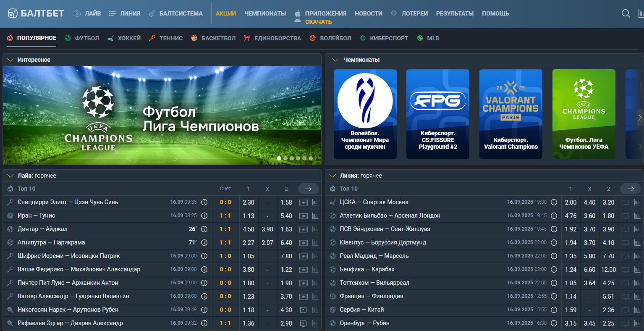Select the Баскетбол sport tab
The width and height of the screenshot is (644, 331).
pos(213,38)
